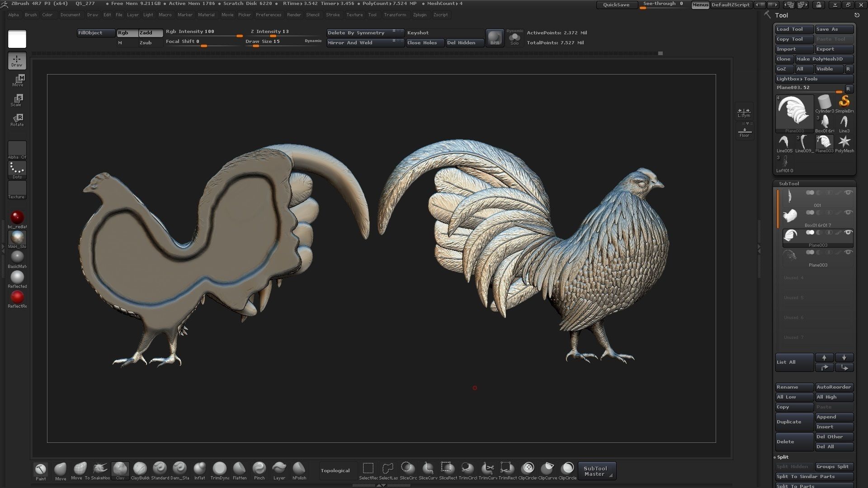Toggle Dynamic draw size option
868x488 pixels.
pyautogui.click(x=313, y=41)
